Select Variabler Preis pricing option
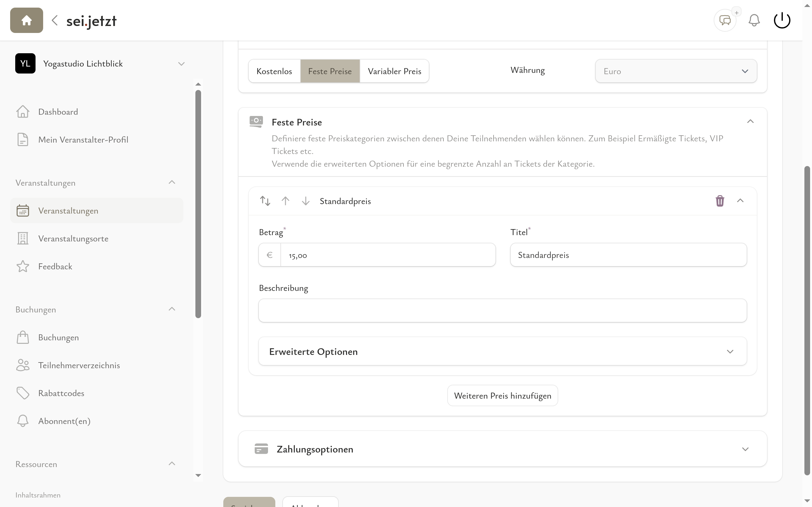Image resolution: width=812 pixels, height=507 pixels. point(394,71)
